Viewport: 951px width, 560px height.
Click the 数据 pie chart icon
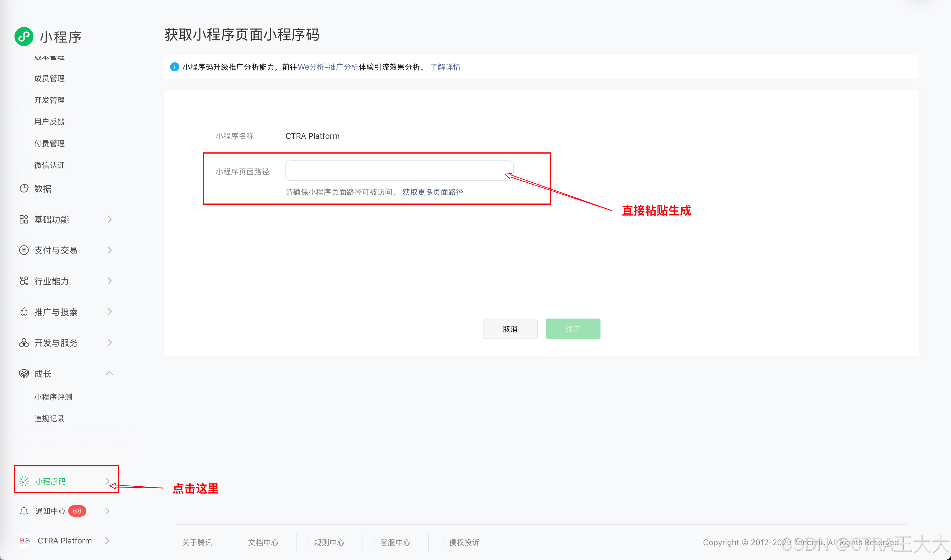pos(24,188)
